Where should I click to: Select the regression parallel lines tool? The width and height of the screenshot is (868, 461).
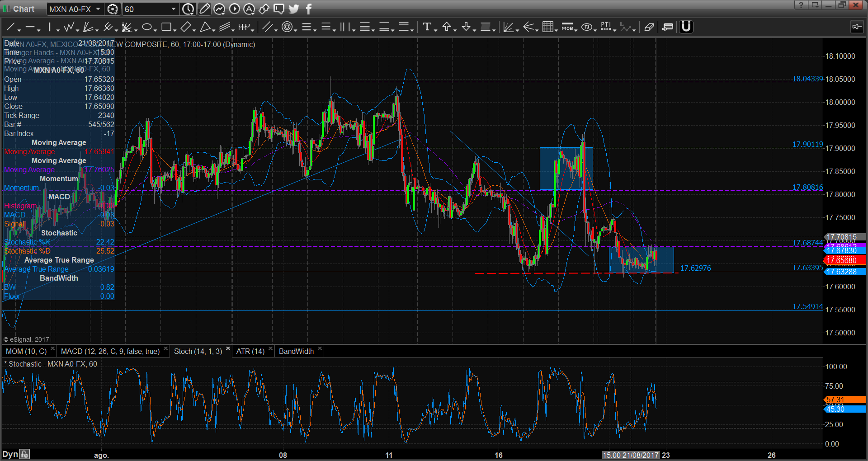click(x=268, y=27)
